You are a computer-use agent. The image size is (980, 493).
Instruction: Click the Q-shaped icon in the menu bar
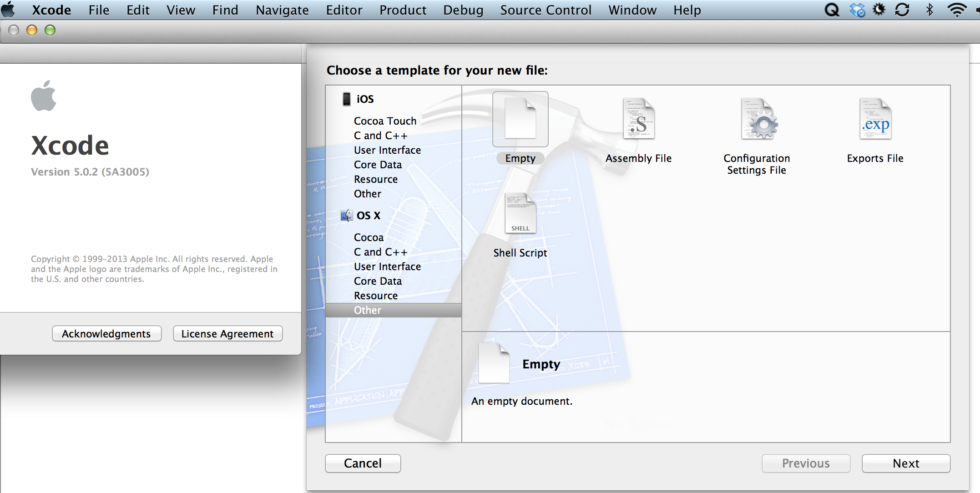[832, 10]
